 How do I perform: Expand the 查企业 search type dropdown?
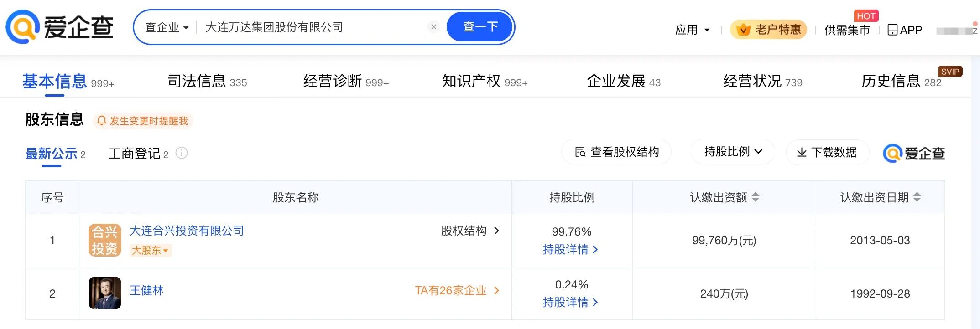click(x=167, y=27)
